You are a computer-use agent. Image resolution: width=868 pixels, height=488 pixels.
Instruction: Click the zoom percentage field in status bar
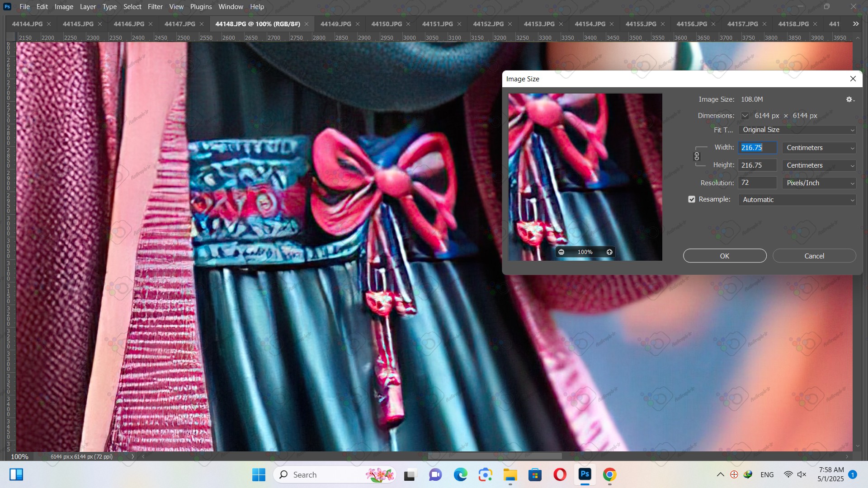click(19, 456)
